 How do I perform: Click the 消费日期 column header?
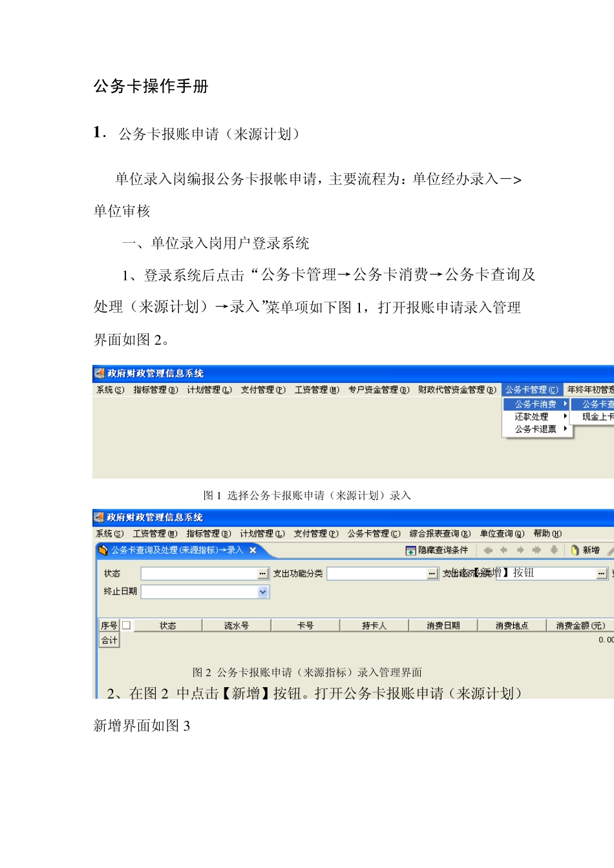[443, 625]
